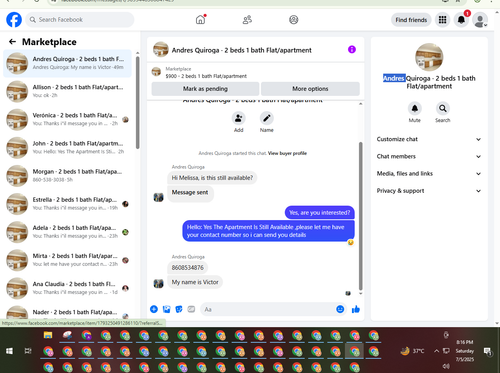Viewport: 500px width, 373px height.
Task: Click the Add people icon in chat
Action: click(x=239, y=118)
